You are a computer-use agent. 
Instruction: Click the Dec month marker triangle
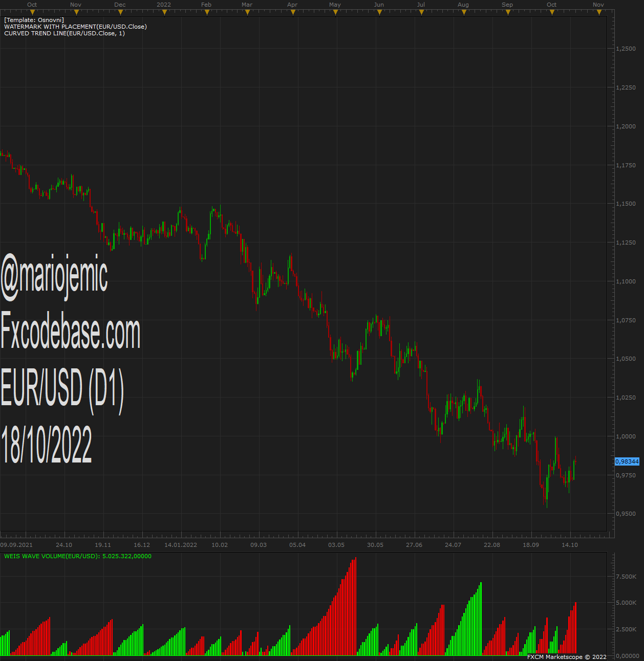(120, 12)
